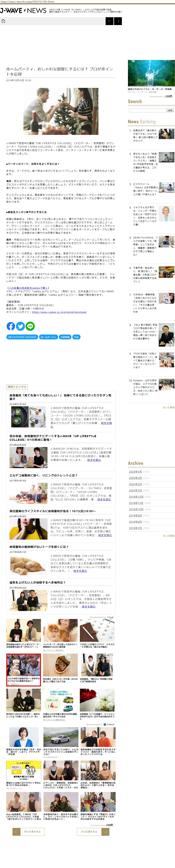Open the water server ad banner

click(x=151, y=73)
